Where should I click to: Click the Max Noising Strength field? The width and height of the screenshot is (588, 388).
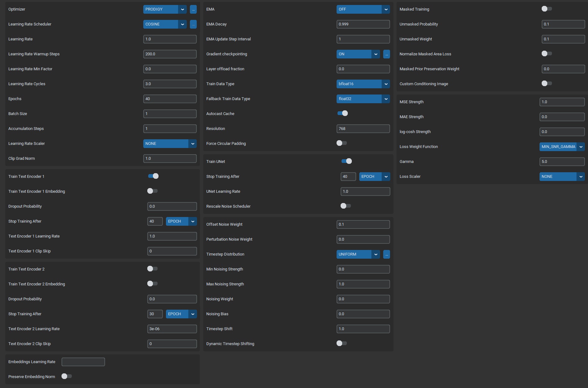coord(363,284)
